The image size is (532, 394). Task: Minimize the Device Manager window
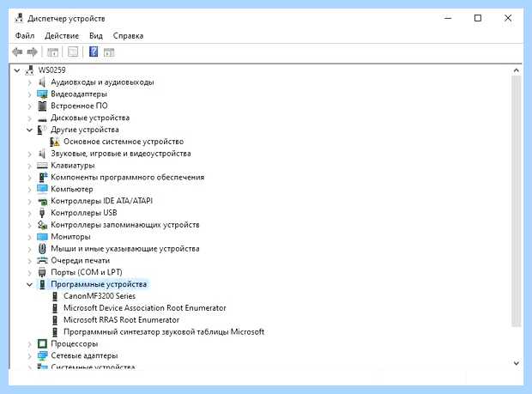tap(448, 18)
